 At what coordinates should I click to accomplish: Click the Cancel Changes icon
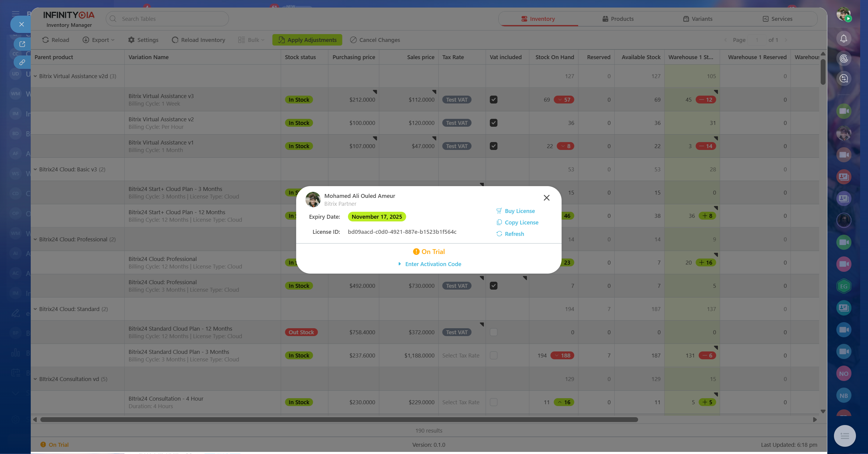(x=353, y=40)
